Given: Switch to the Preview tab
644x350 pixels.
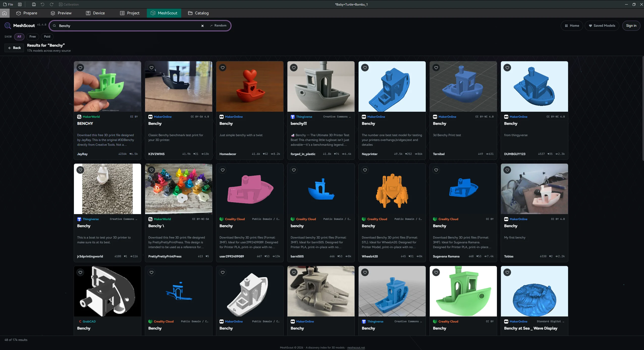Looking at the screenshot, I should (61, 13).
